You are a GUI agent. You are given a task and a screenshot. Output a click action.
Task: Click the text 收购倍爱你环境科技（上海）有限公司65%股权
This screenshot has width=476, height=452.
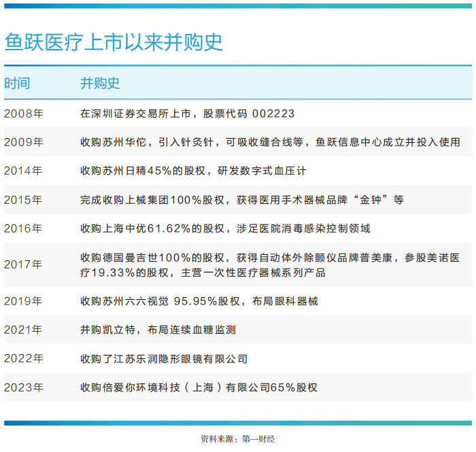click(199, 387)
